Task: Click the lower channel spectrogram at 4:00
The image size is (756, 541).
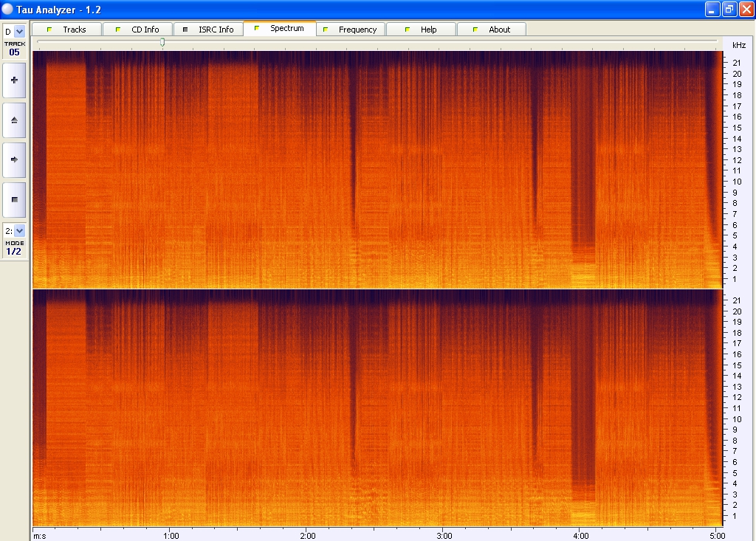Action: pos(581,407)
